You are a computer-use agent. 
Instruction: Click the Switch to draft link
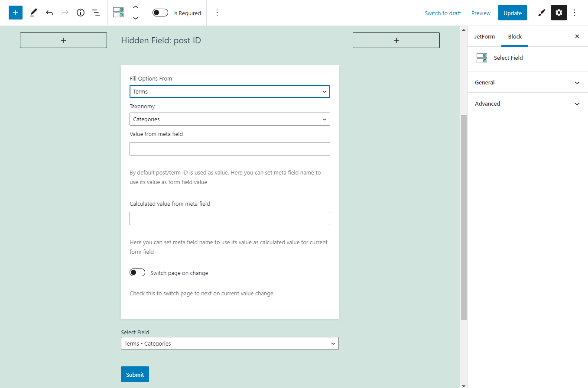pos(442,13)
